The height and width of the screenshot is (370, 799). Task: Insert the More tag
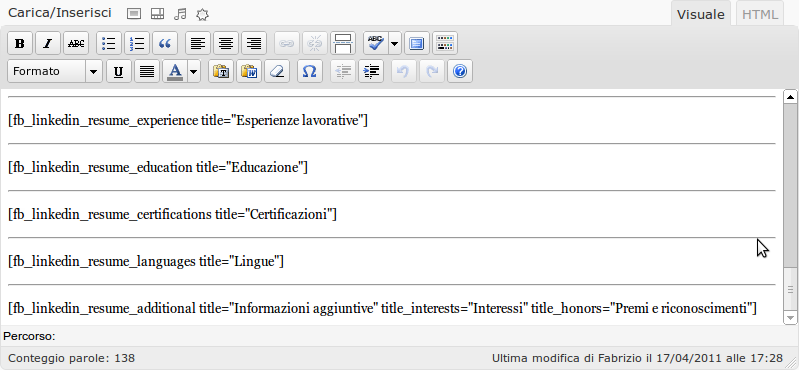click(343, 44)
